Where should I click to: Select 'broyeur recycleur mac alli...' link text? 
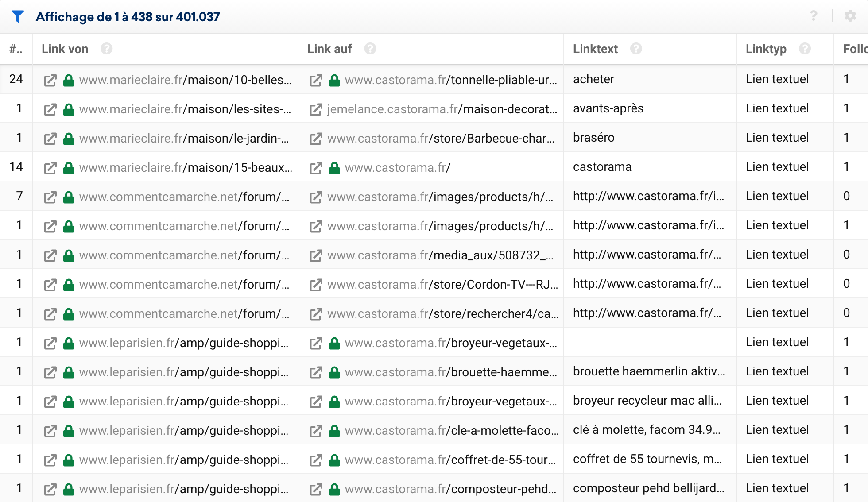click(x=647, y=401)
